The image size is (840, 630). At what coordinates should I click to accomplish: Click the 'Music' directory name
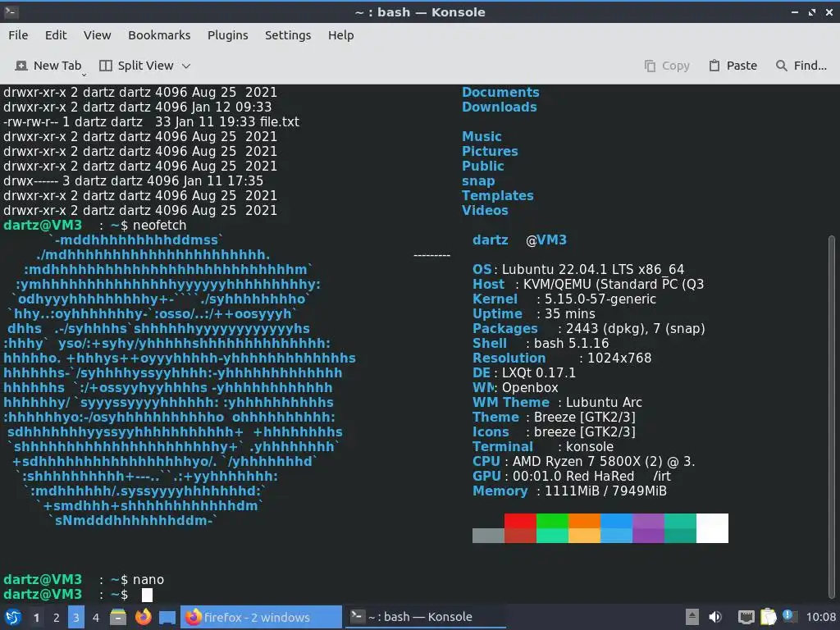(x=482, y=136)
